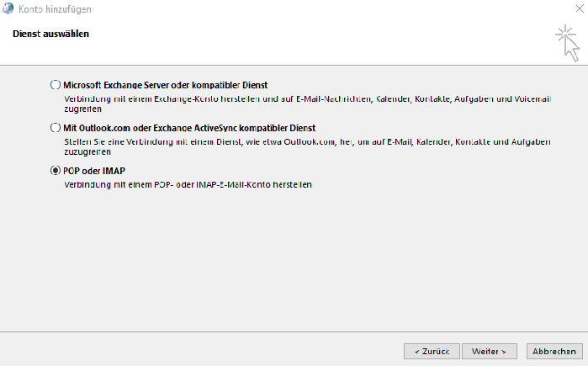Viewport: 588px width, 366px height.
Task: Select the Microsoft Exchange Server radio button
Action: (56, 85)
